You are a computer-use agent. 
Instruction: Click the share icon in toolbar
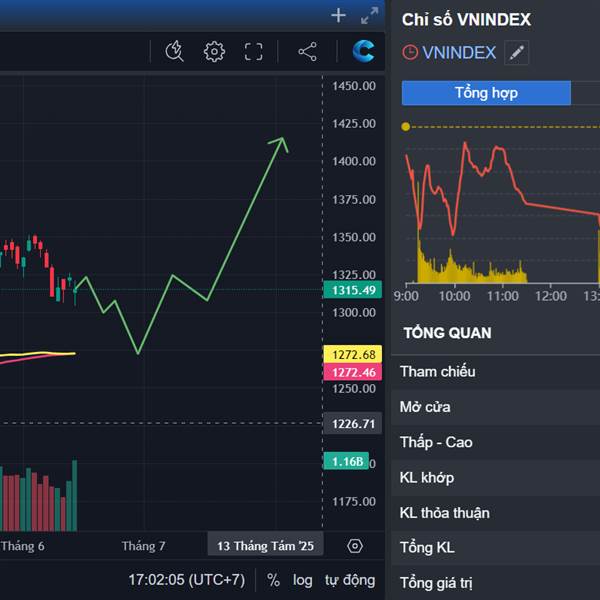click(307, 51)
